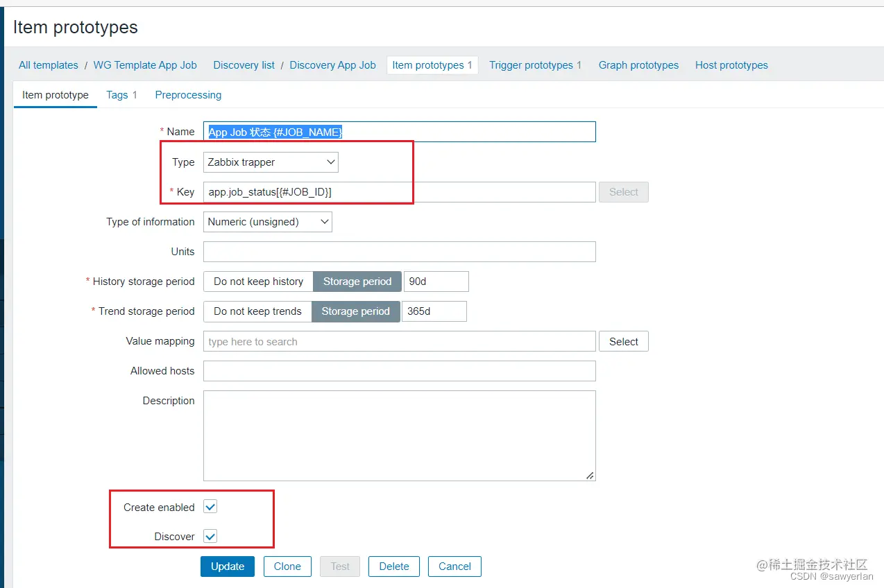The image size is (884, 588).
Task: Click the Cancel button
Action: [x=454, y=567]
